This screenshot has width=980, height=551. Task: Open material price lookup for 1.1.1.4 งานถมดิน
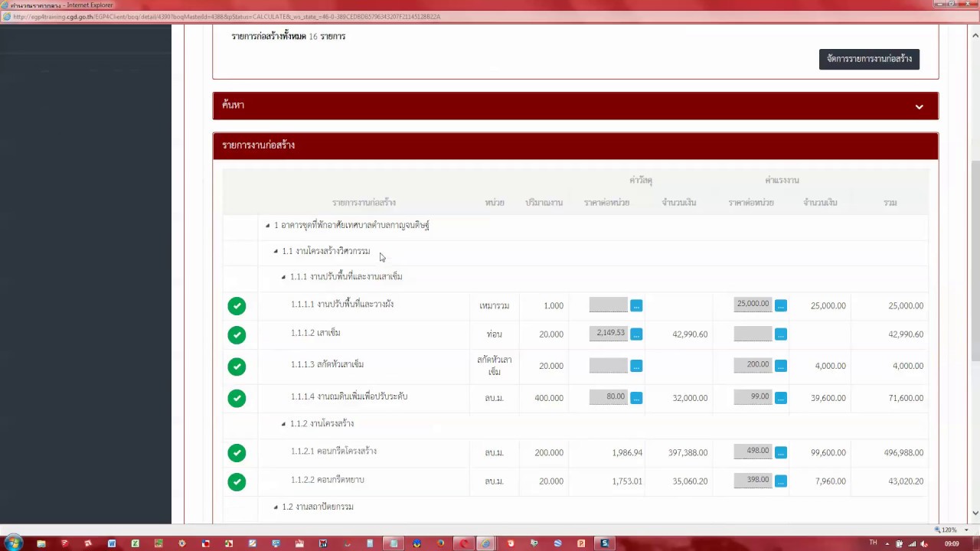click(636, 398)
